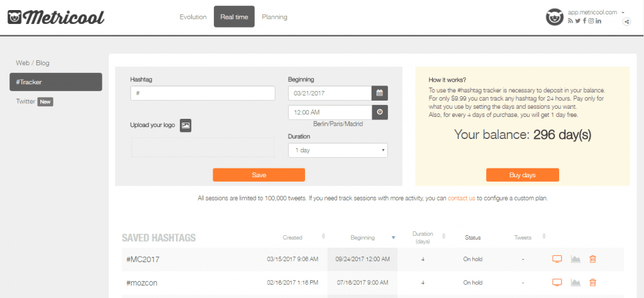Click the 'On hold' status of #mozcon

472,283
